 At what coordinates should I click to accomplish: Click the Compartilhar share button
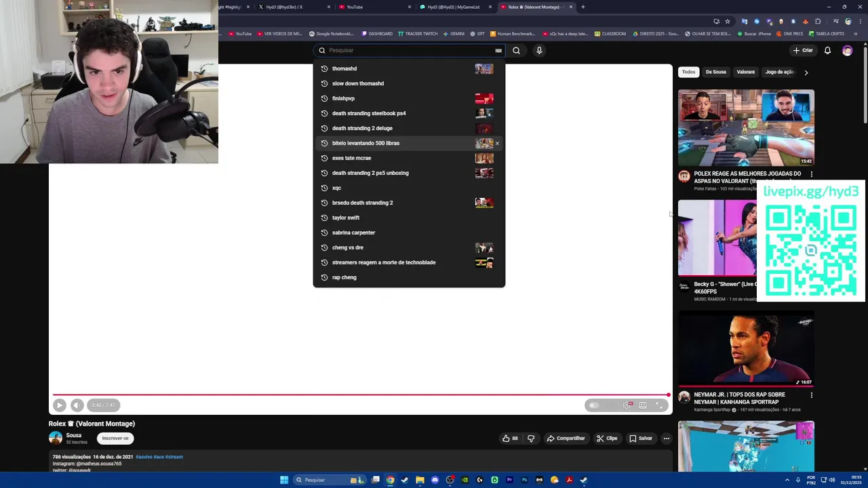(566, 439)
